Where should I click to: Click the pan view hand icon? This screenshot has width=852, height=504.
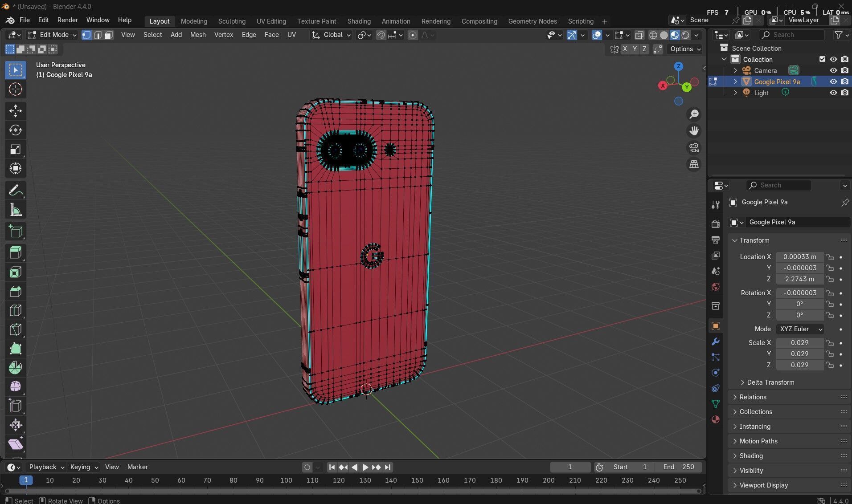pyautogui.click(x=694, y=131)
